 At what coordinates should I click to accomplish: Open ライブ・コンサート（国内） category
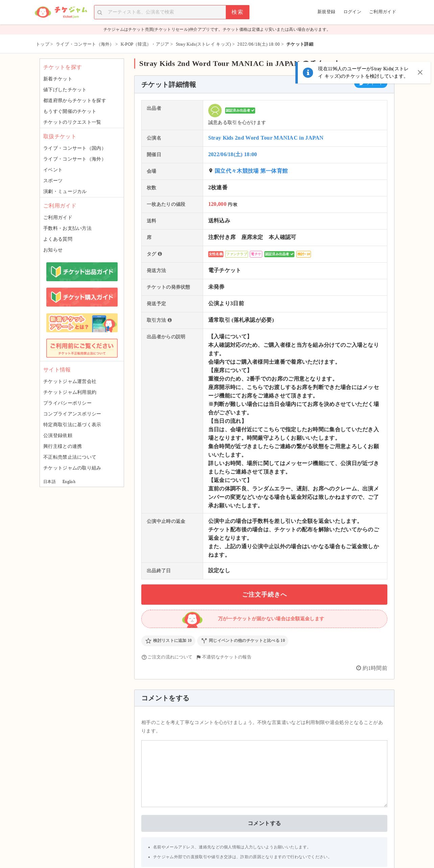(x=74, y=148)
